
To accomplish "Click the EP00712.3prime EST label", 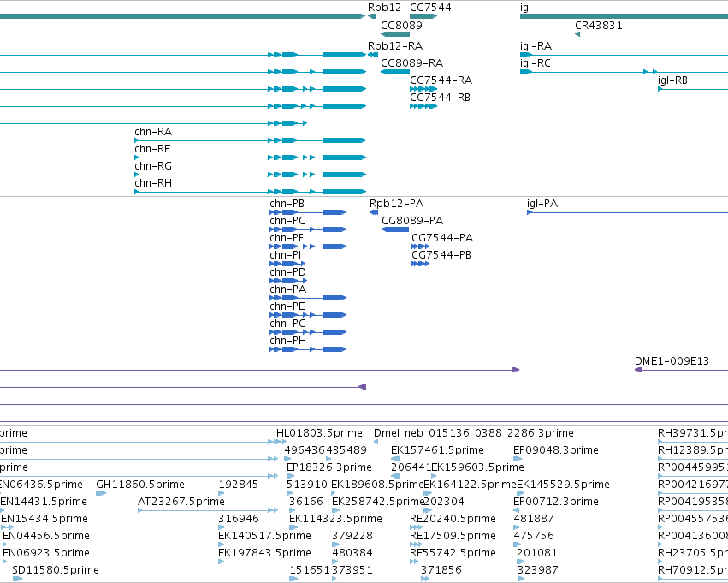I will tap(556, 502).
